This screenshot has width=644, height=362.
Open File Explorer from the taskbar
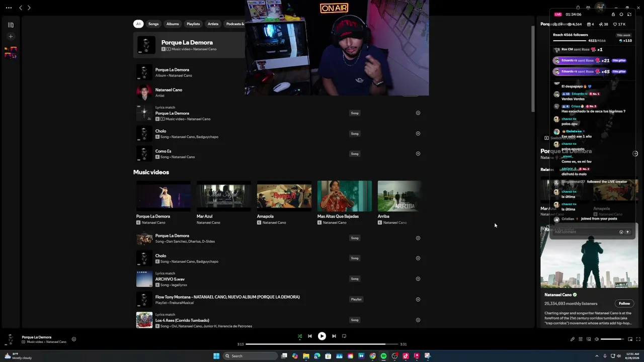(x=306, y=356)
